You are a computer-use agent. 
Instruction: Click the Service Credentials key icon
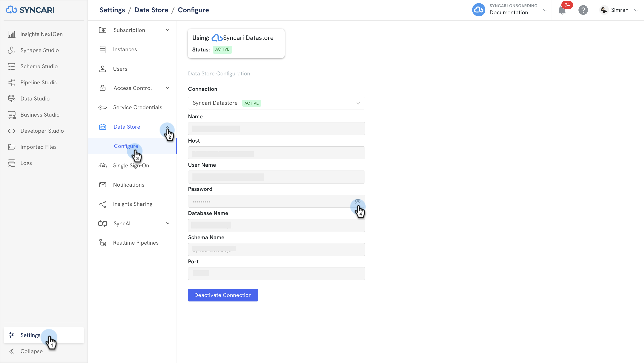pos(102,107)
